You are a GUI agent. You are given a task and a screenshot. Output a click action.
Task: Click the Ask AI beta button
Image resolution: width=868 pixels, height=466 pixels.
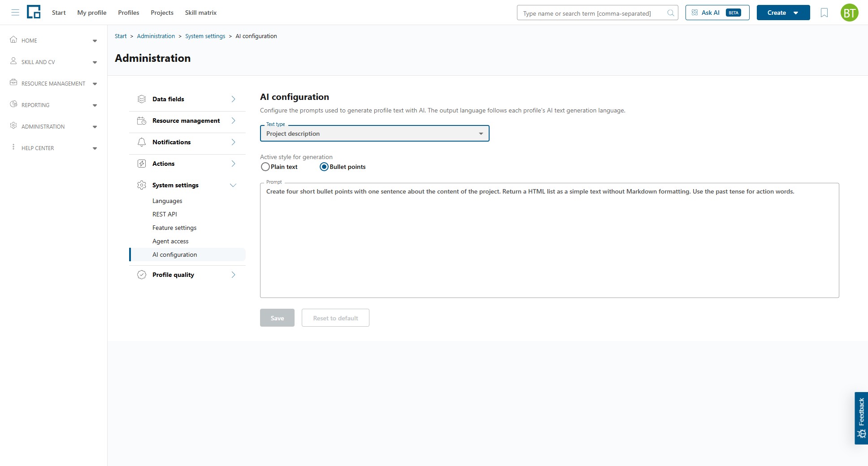(717, 13)
